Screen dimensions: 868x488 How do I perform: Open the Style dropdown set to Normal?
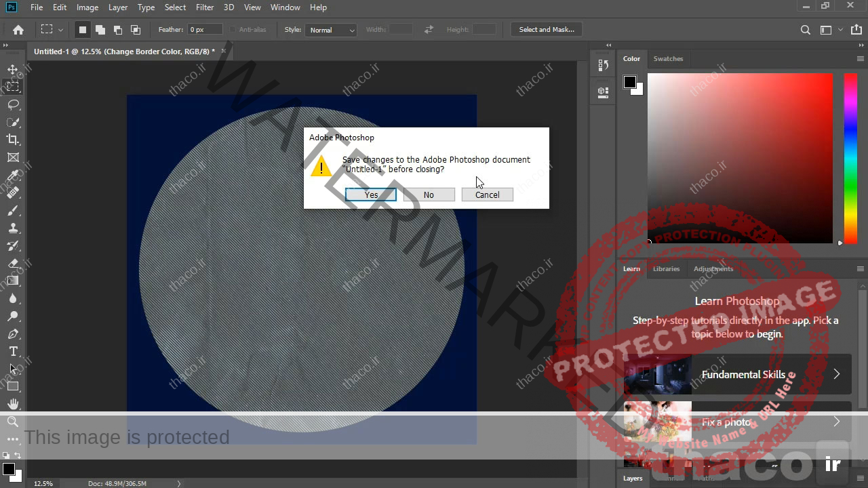coord(331,30)
